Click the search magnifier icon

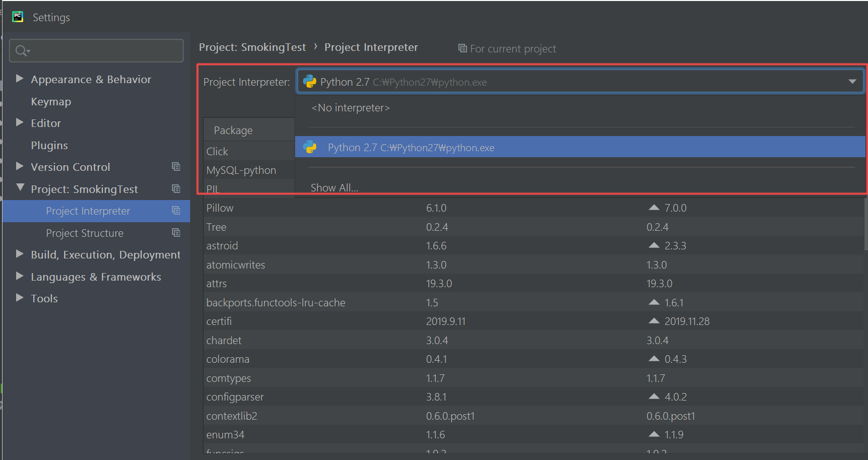(22, 50)
